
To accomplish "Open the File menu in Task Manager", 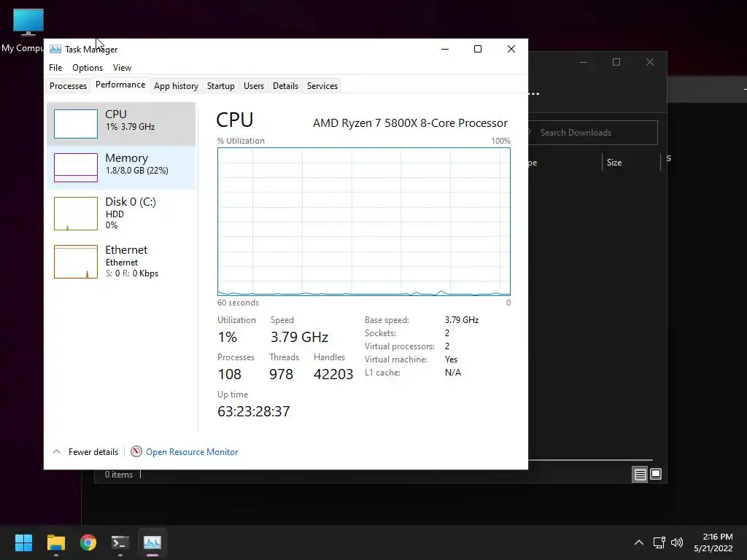I will pos(55,68).
